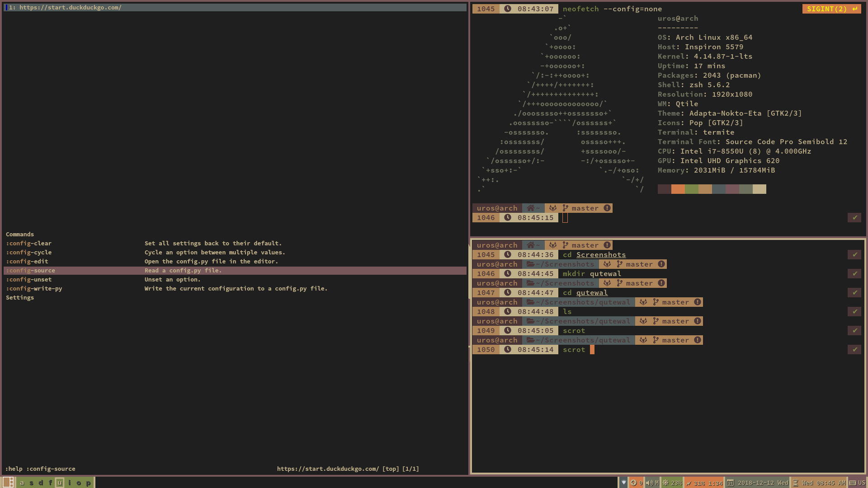Screen dimensions: 868x488
Task: Switch to workspace 'p'
Action: pyautogui.click(x=89, y=483)
